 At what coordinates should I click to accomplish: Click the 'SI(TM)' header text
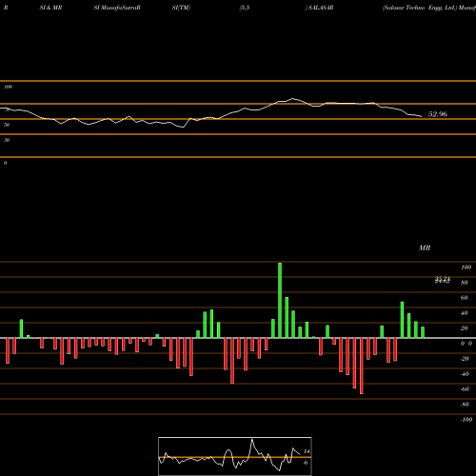[181, 8]
